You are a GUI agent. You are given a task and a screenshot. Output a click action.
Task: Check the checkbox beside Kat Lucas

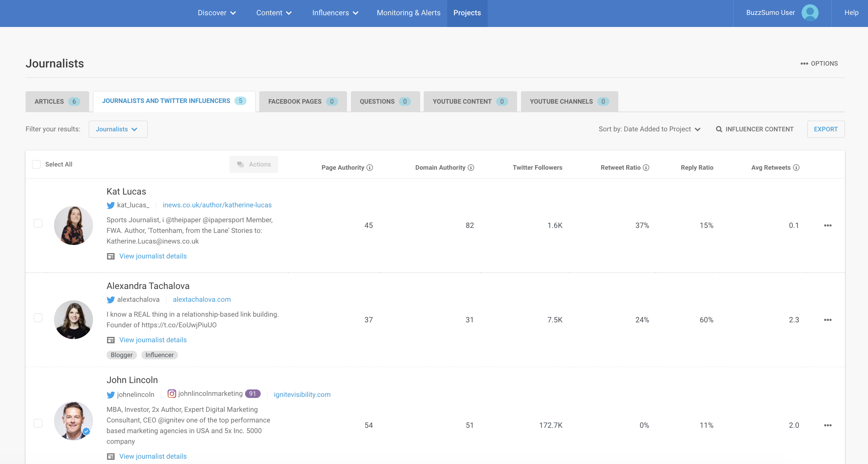point(38,223)
